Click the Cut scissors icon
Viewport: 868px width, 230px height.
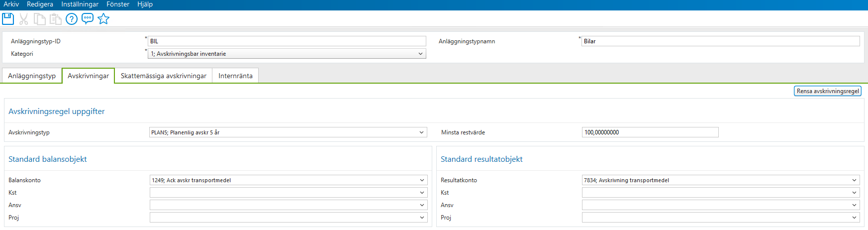pyautogui.click(x=23, y=19)
